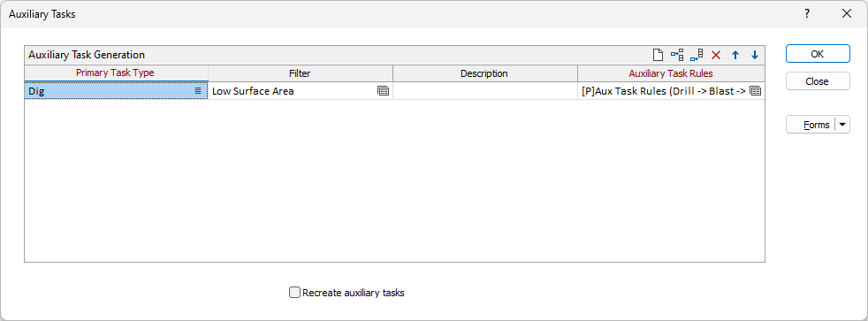Open the Dig task type list selector
Screen dimensions: 868x321
[198, 91]
